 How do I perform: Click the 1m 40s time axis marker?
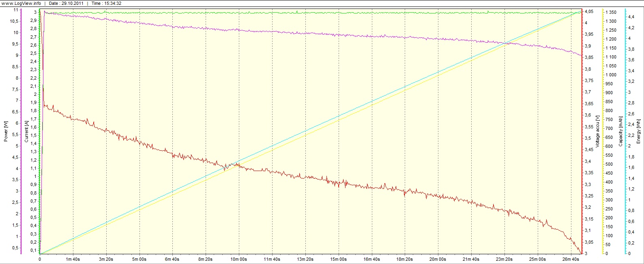pos(73,259)
